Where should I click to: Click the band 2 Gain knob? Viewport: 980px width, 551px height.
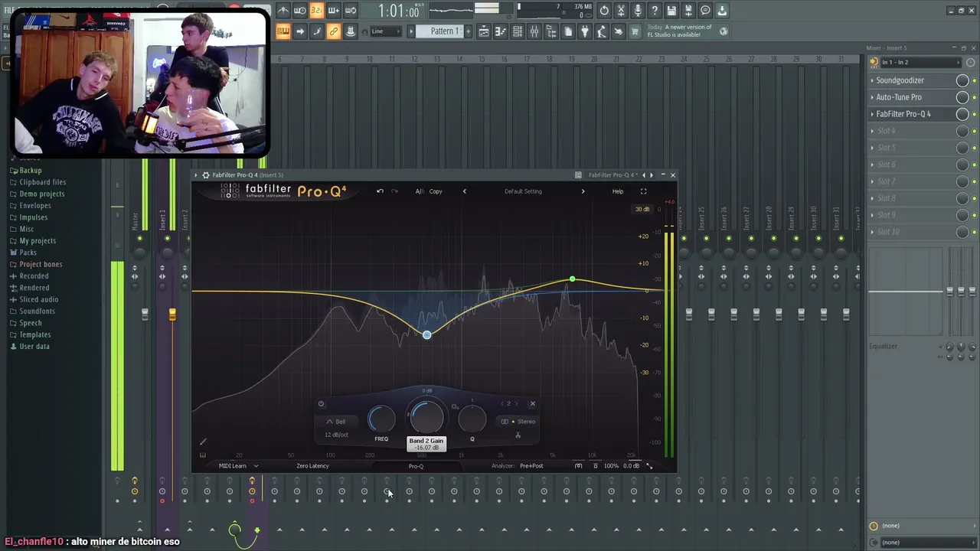pos(426,417)
